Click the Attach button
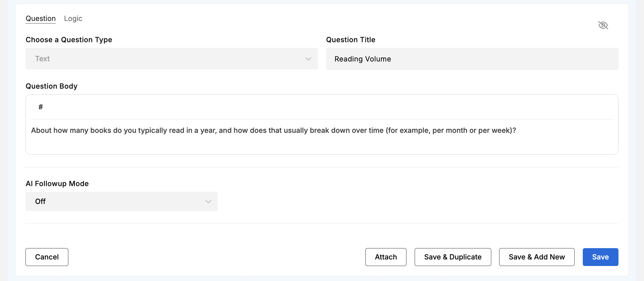 (385, 257)
